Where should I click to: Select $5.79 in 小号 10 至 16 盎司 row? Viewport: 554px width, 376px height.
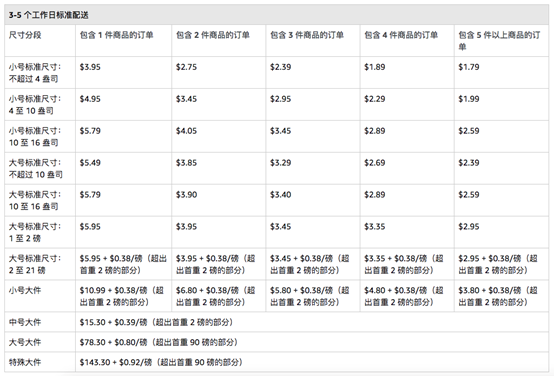point(90,131)
